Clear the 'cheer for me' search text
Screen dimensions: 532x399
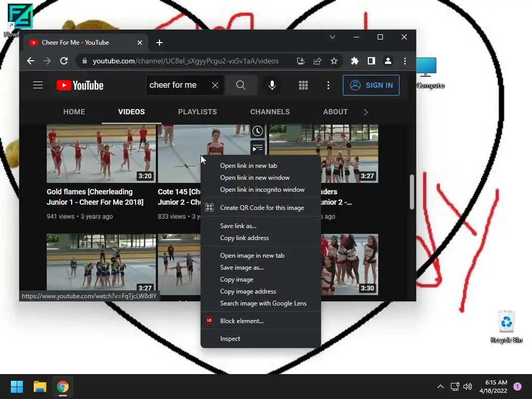[x=215, y=85]
